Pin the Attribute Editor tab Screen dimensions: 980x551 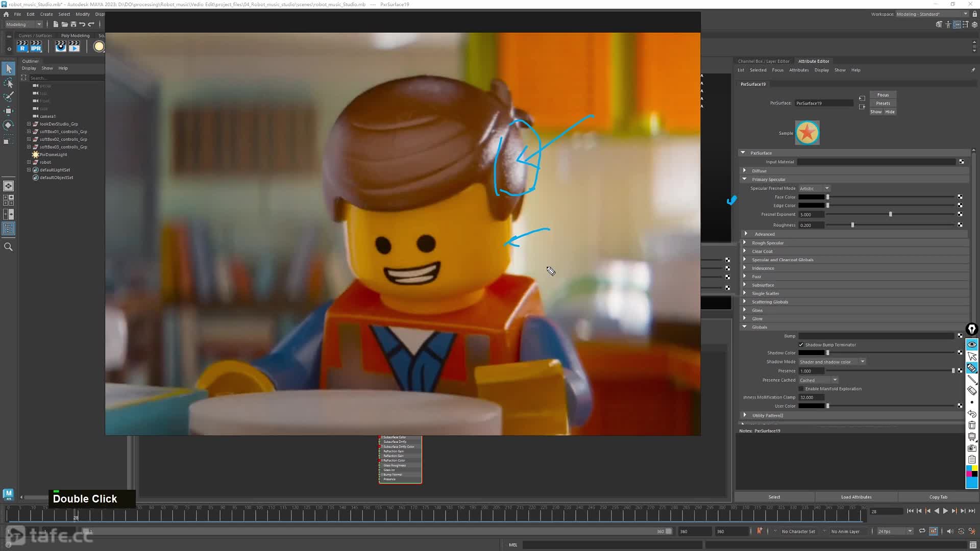[973, 70]
